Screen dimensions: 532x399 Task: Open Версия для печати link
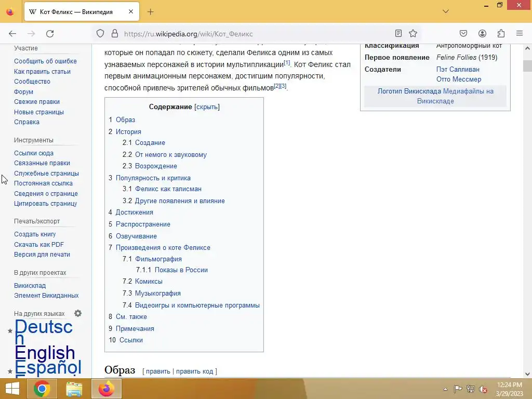coord(42,255)
